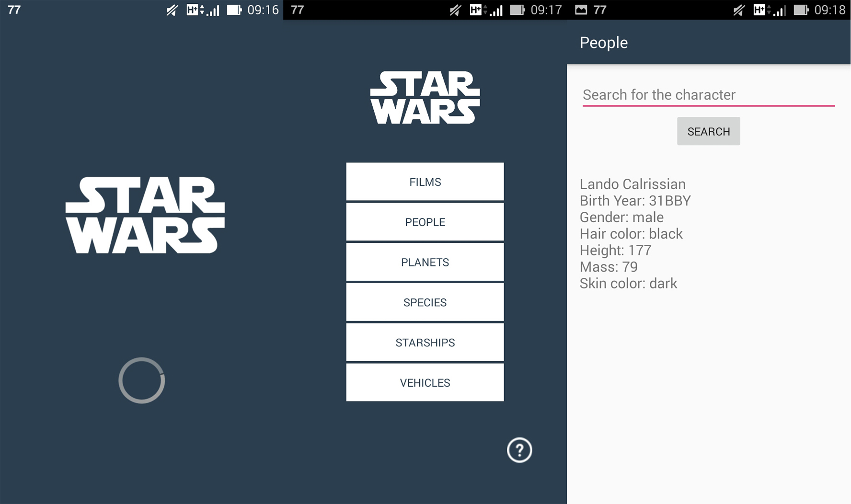
Task: Open the People category
Action: click(x=425, y=222)
